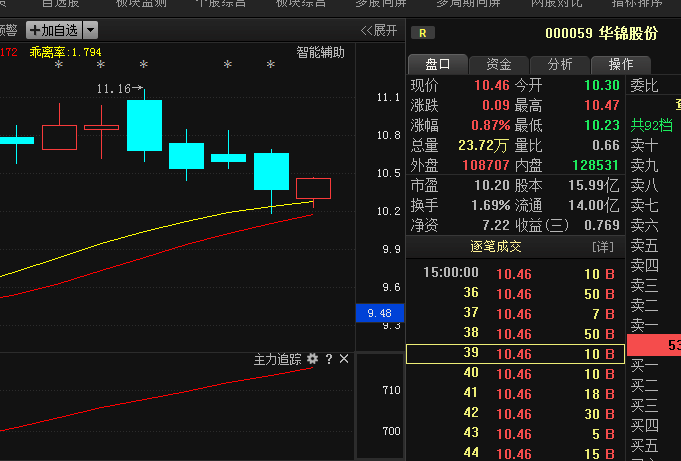The width and height of the screenshot is (681, 461).
Task: Select the stock title 000059 华锦股份
Action: 602,33
